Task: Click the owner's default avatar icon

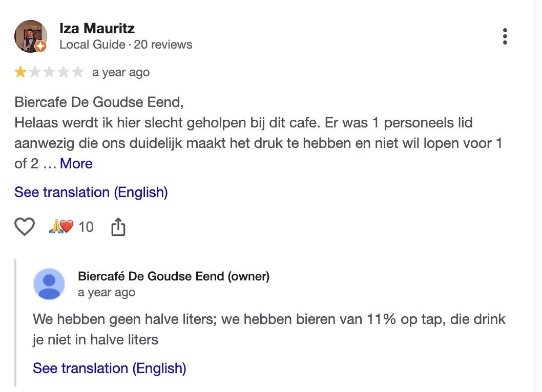Action: [x=49, y=284]
